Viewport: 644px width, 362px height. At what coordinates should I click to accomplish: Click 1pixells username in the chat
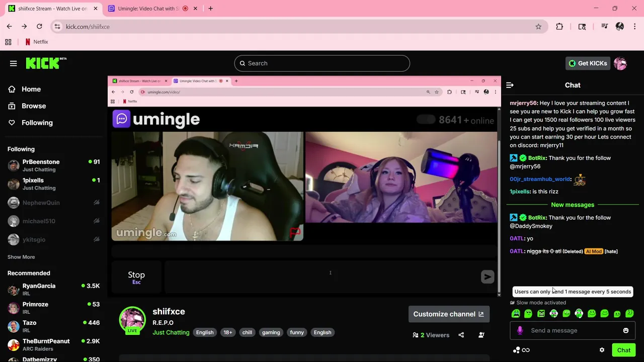point(520,192)
